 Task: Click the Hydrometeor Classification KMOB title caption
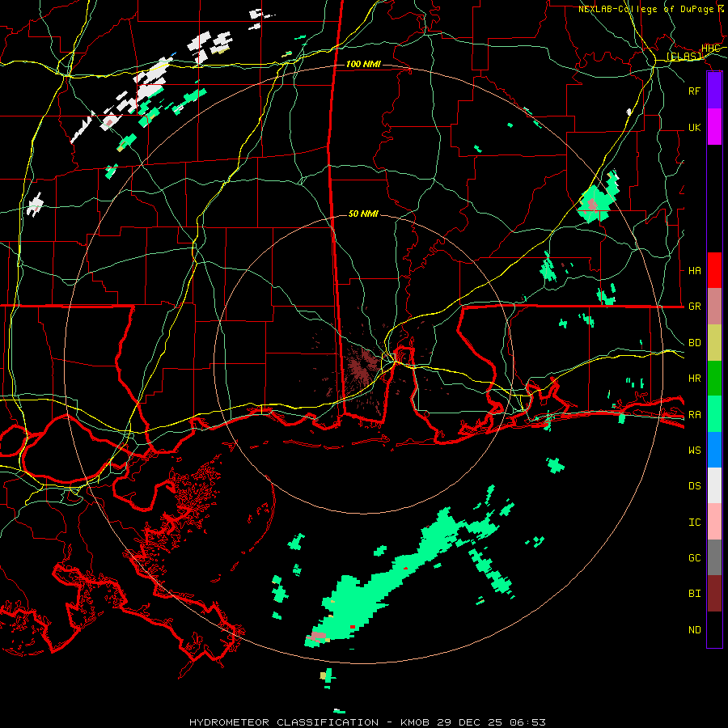click(367, 722)
